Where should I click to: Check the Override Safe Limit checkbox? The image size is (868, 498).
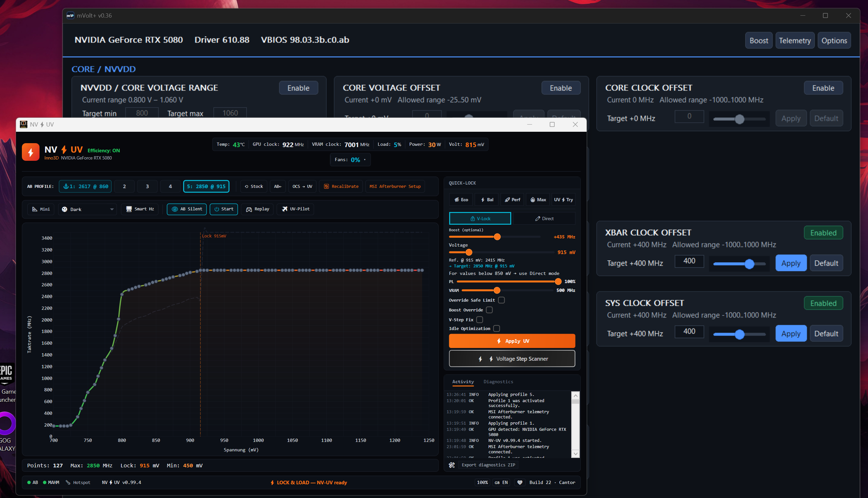click(501, 300)
